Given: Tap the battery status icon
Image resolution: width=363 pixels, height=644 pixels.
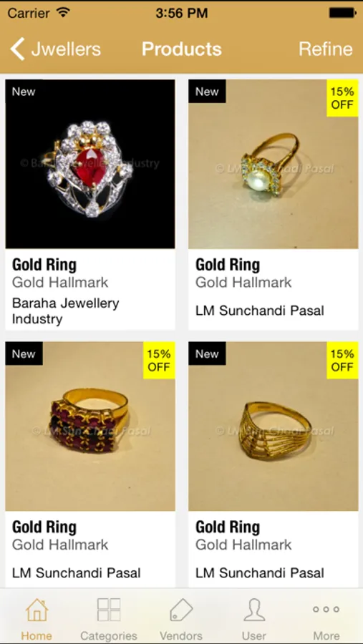Looking at the screenshot, I should point(342,13).
